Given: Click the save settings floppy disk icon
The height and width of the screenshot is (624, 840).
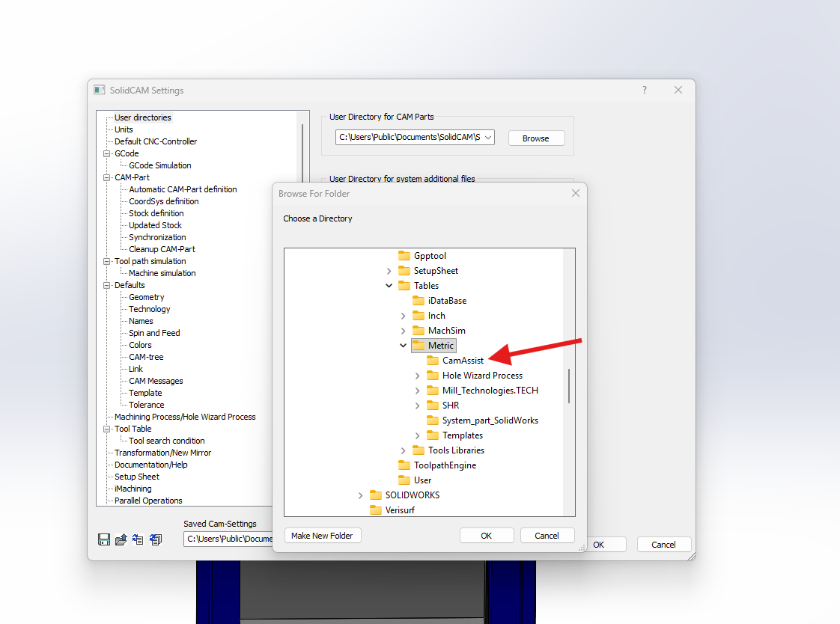Looking at the screenshot, I should (x=104, y=539).
